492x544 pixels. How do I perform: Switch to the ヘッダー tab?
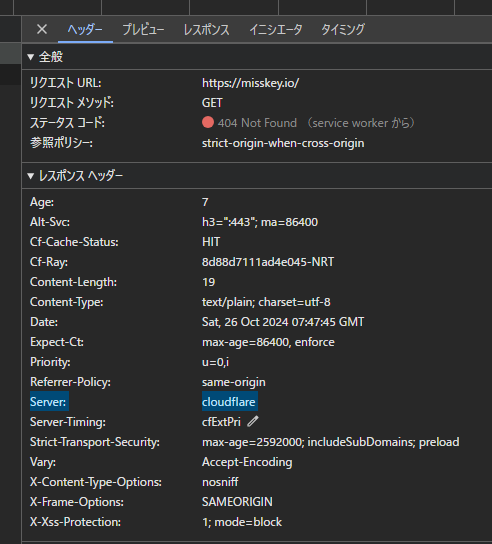(x=85, y=29)
